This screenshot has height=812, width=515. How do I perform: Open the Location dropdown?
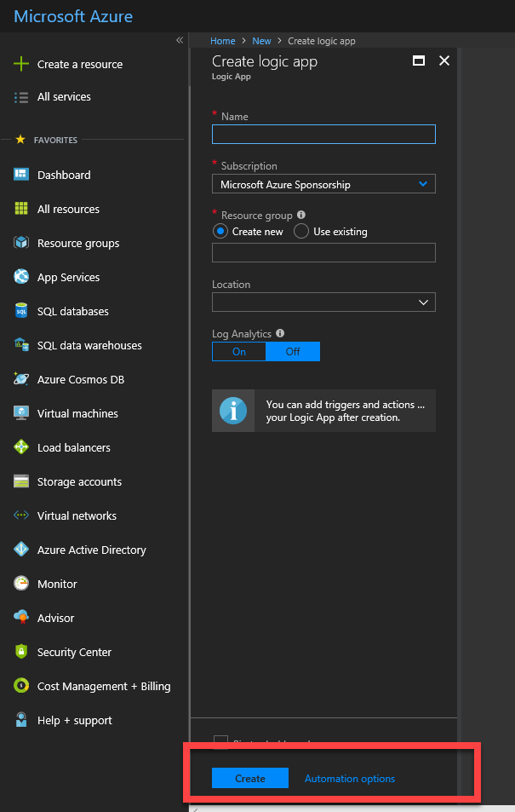pyautogui.click(x=323, y=302)
